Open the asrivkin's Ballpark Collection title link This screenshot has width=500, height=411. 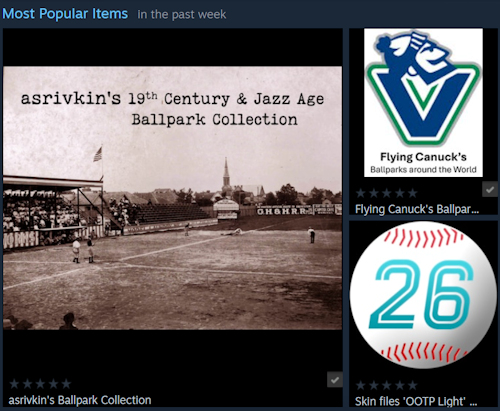[80, 400]
